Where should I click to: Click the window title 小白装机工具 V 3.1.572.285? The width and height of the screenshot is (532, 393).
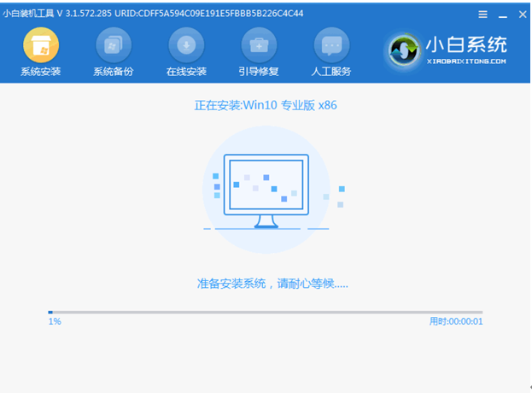pyautogui.click(x=57, y=14)
